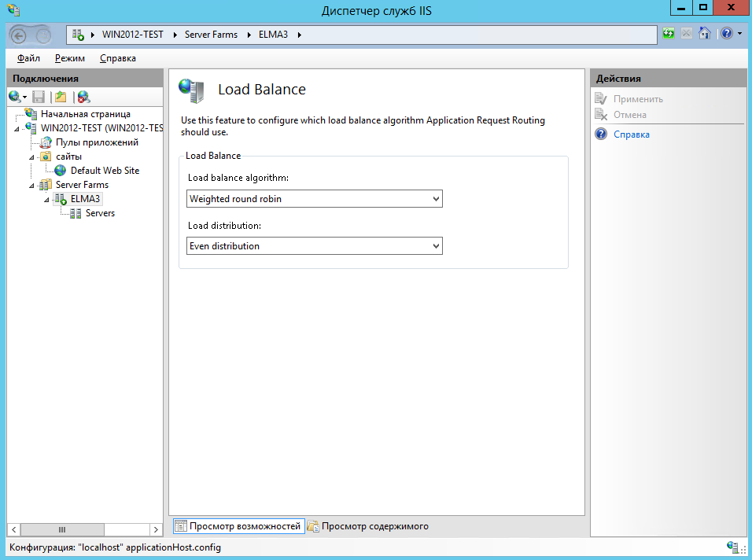Screen dimensions: 752x560
Task: Click the Back navigation arrow button
Action: tap(20, 35)
